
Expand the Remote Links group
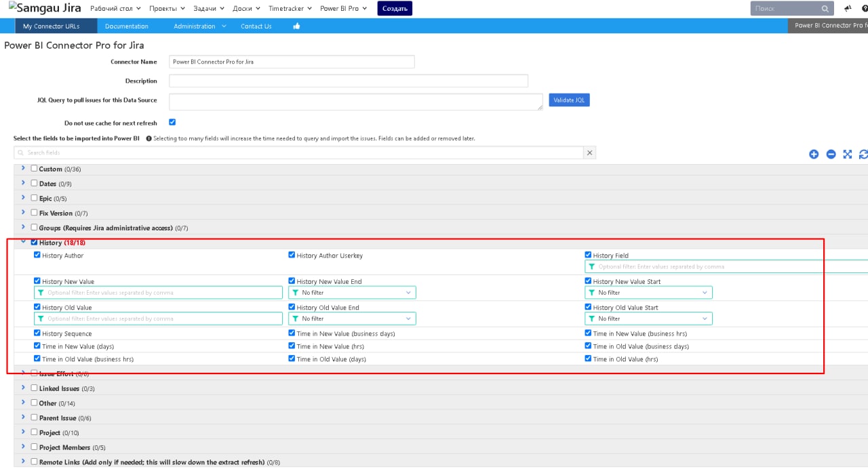click(23, 461)
